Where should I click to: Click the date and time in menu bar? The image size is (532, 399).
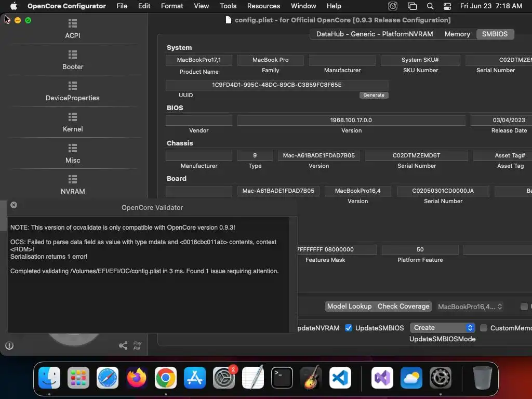[491, 6]
